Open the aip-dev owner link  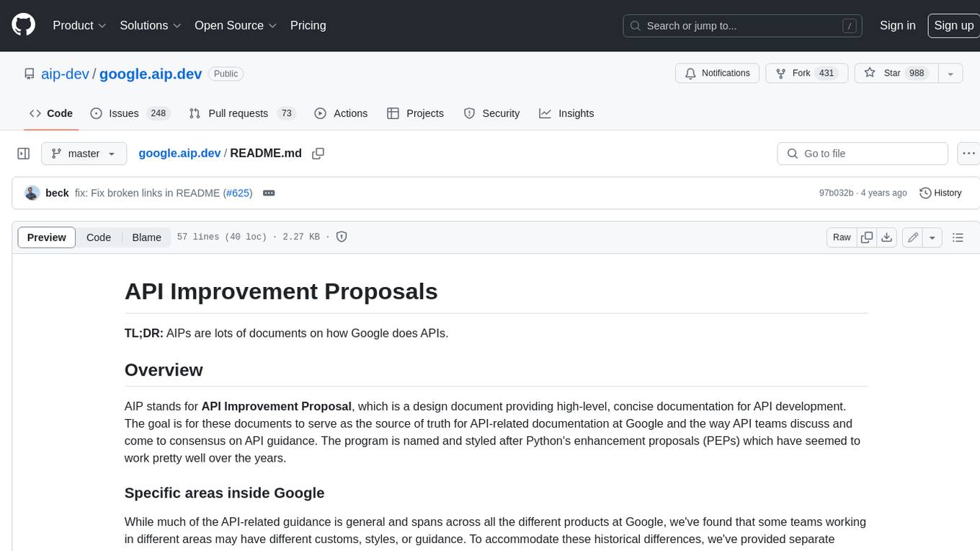(64, 74)
